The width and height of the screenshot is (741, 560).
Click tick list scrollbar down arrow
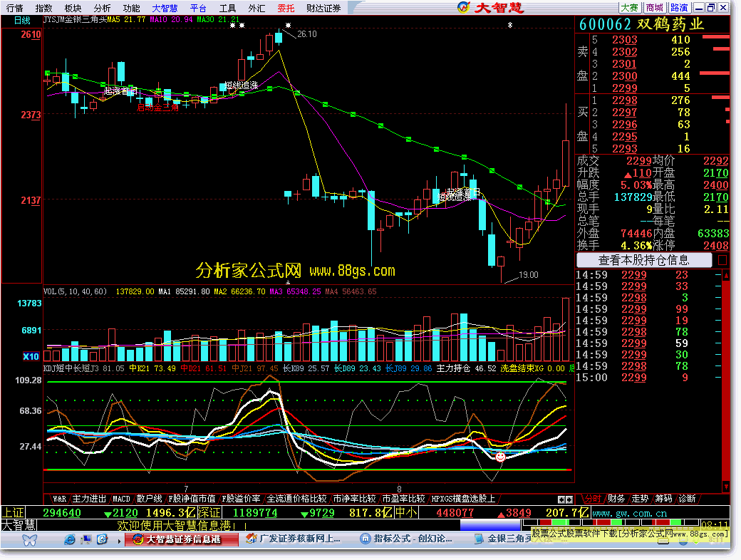point(726,487)
